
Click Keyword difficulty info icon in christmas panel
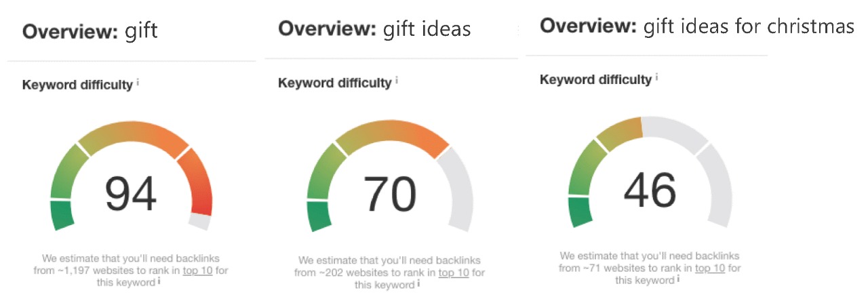656,77
